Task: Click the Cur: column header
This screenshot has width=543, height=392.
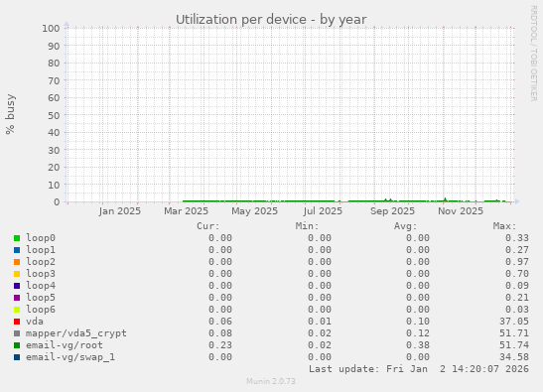Action: pyautogui.click(x=208, y=226)
